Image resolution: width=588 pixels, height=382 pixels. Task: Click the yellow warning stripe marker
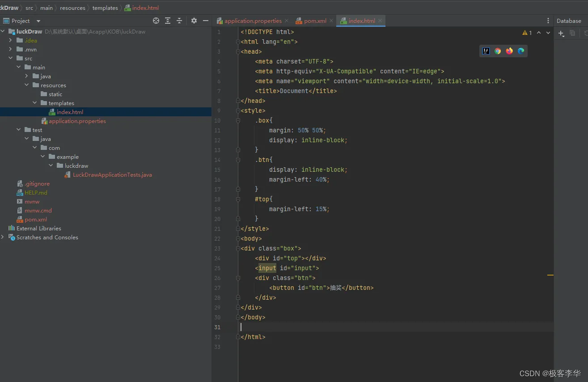coord(550,275)
